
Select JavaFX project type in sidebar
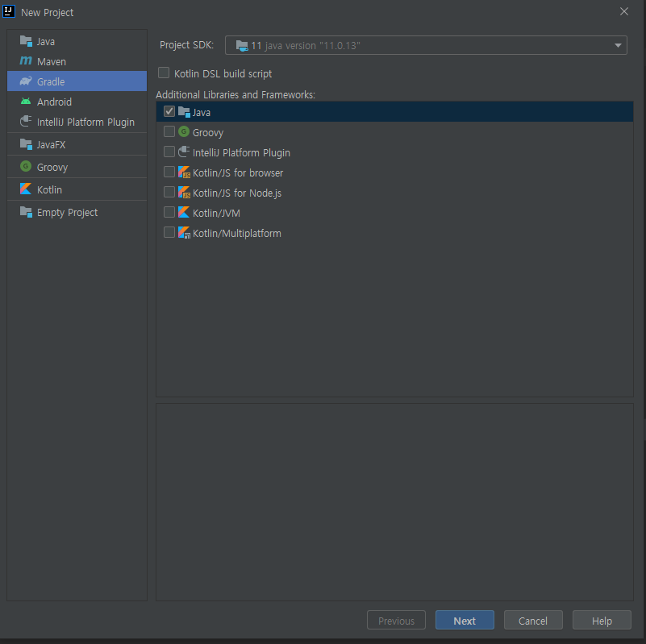(x=77, y=144)
